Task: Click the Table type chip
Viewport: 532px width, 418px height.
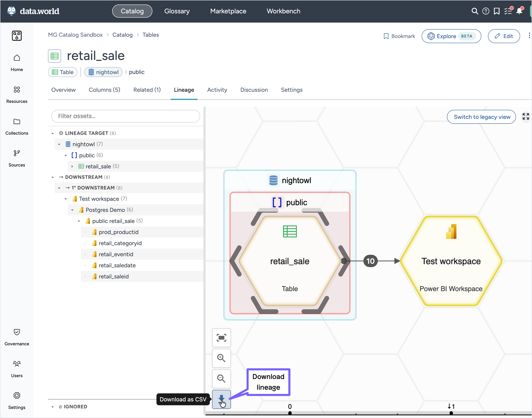Action: pos(63,72)
